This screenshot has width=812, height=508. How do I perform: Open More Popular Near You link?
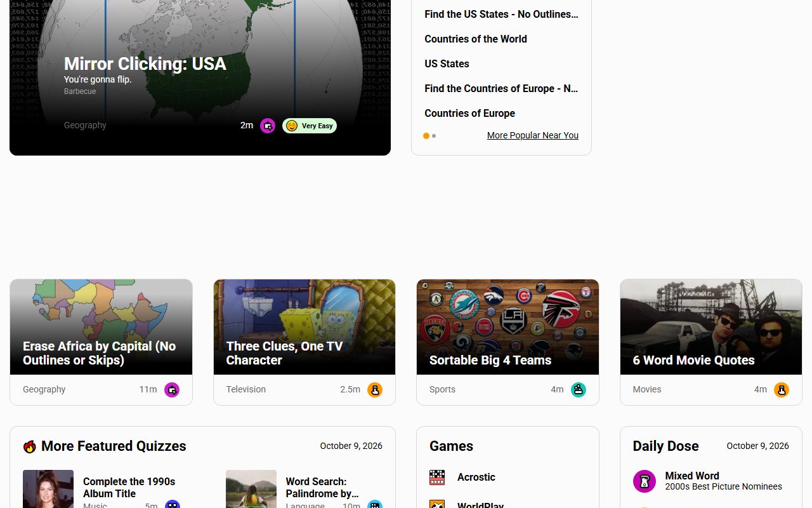click(533, 135)
